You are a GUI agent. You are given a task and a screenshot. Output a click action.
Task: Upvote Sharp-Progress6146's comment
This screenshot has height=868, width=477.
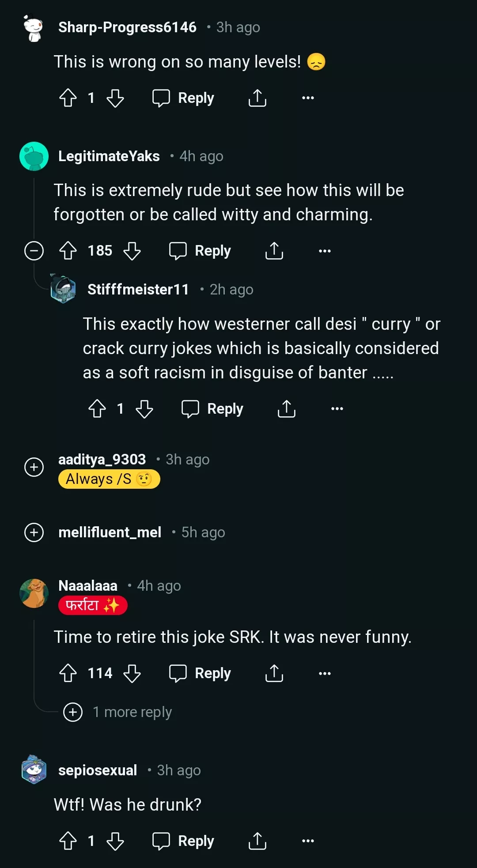tap(68, 98)
